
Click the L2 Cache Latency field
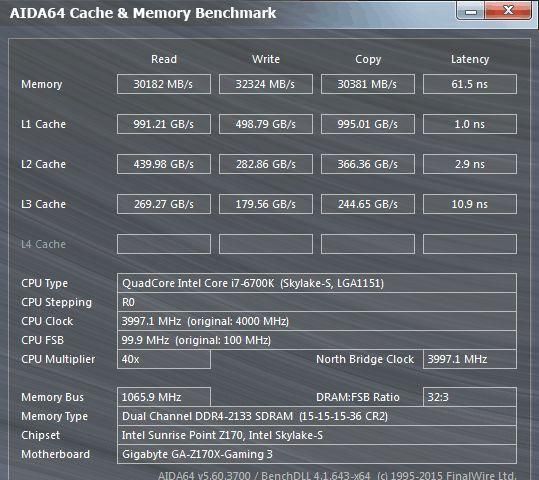pyautogui.click(x=470, y=164)
